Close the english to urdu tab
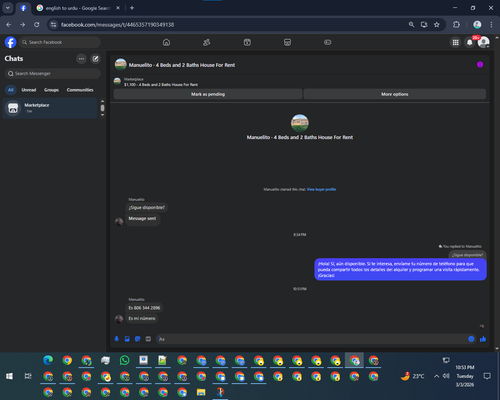 point(118,8)
